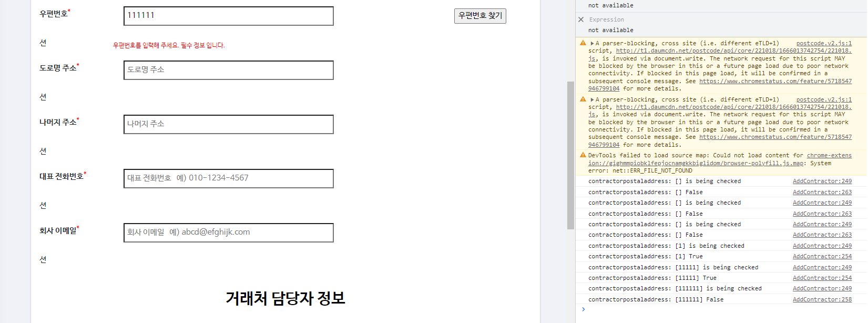868x323 pixels.
Task: Click the warning icon of the second parser-blocking message
Action: point(583,99)
